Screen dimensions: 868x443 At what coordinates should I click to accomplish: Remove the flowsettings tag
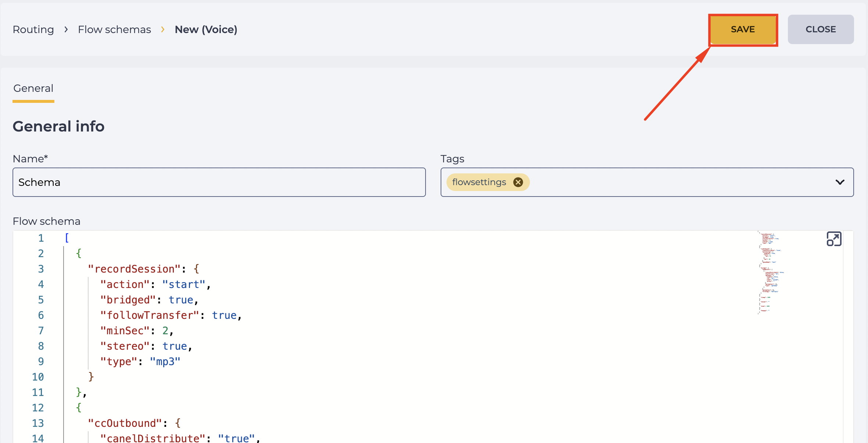click(518, 182)
